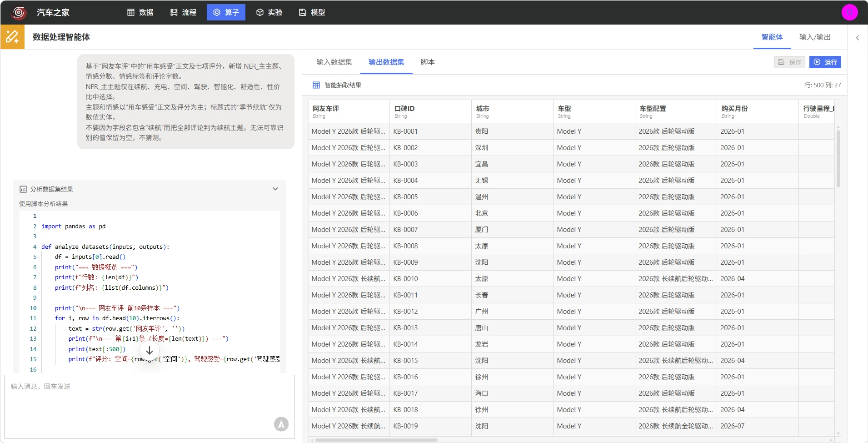Click the table vertical scrollbar
Screen dimensions: 868x443
click(838, 159)
